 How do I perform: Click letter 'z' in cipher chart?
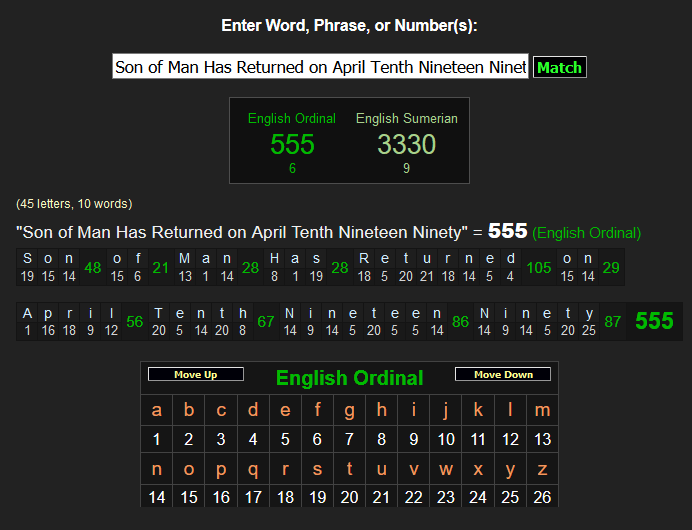[x=542, y=469]
